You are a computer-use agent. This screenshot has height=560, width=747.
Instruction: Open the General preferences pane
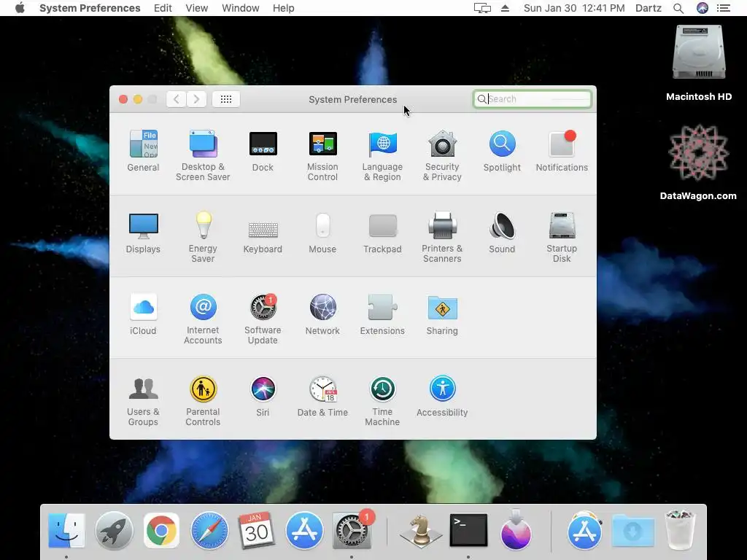pos(143,150)
